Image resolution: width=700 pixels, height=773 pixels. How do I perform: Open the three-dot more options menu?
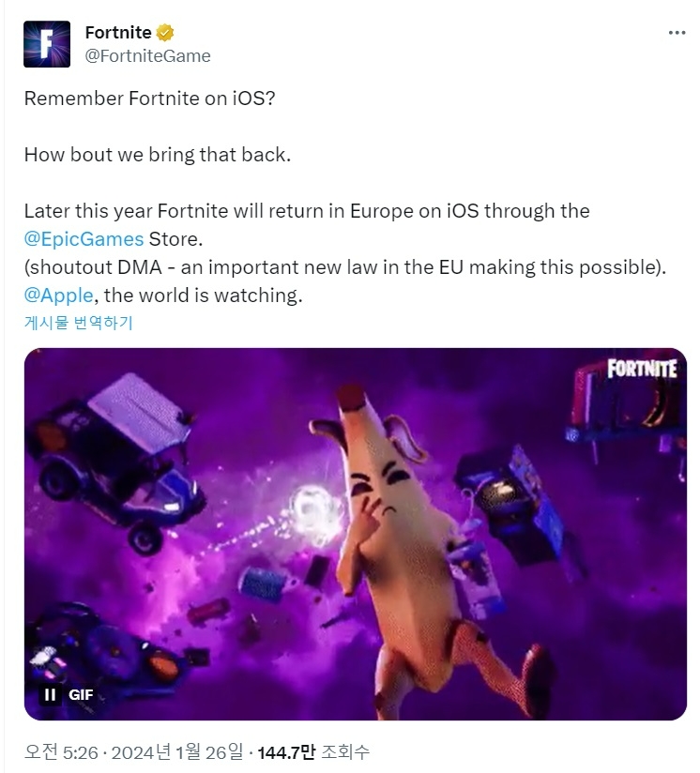coord(677,33)
